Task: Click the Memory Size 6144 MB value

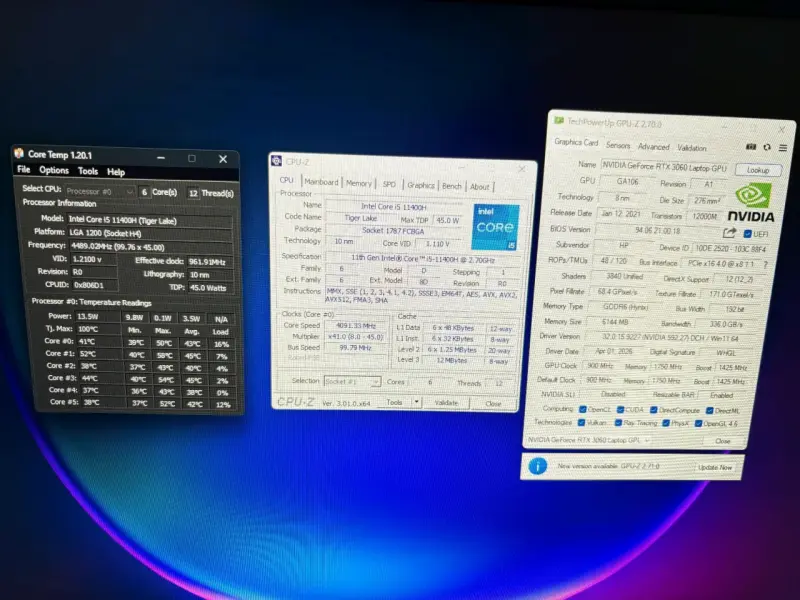Action: 616,321
